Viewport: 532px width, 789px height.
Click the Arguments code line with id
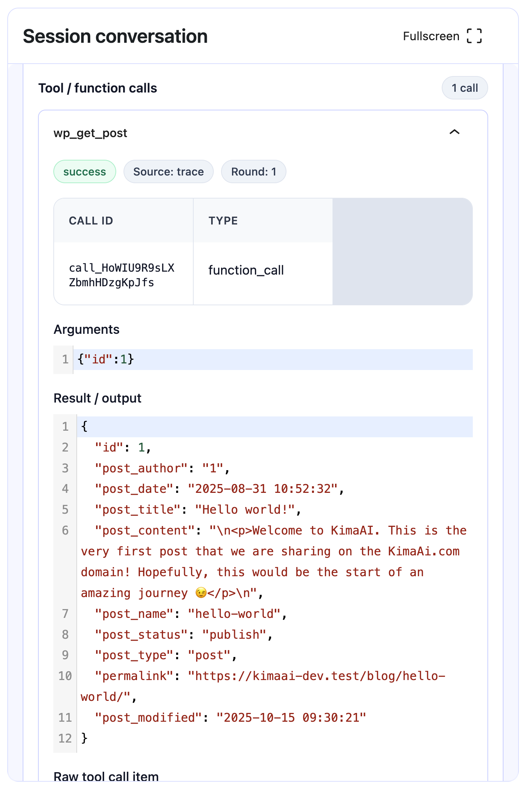[x=106, y=359]
